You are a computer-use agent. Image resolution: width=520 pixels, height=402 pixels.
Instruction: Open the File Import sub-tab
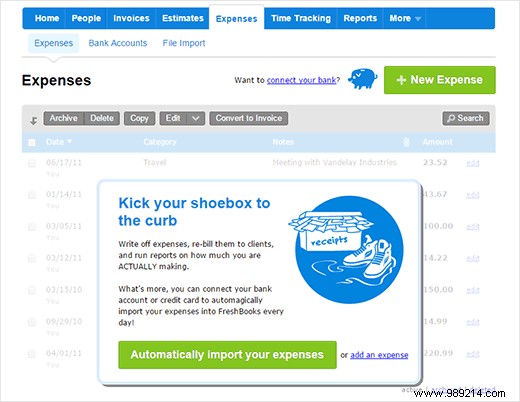184,43
